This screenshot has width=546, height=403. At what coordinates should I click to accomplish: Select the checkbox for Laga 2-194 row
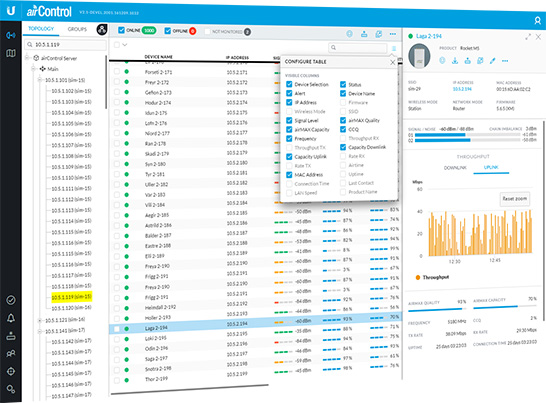[x=117, y=329]
